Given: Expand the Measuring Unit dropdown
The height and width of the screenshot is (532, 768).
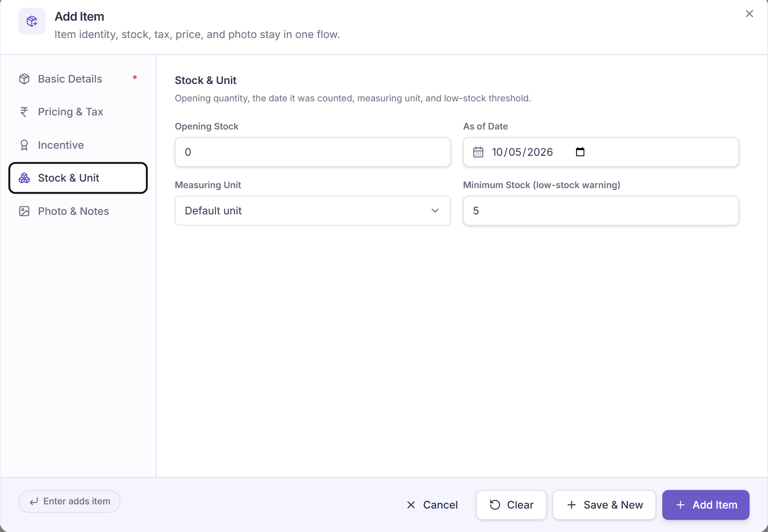Looking at the screenshot, I should click(x=313, y=211).
